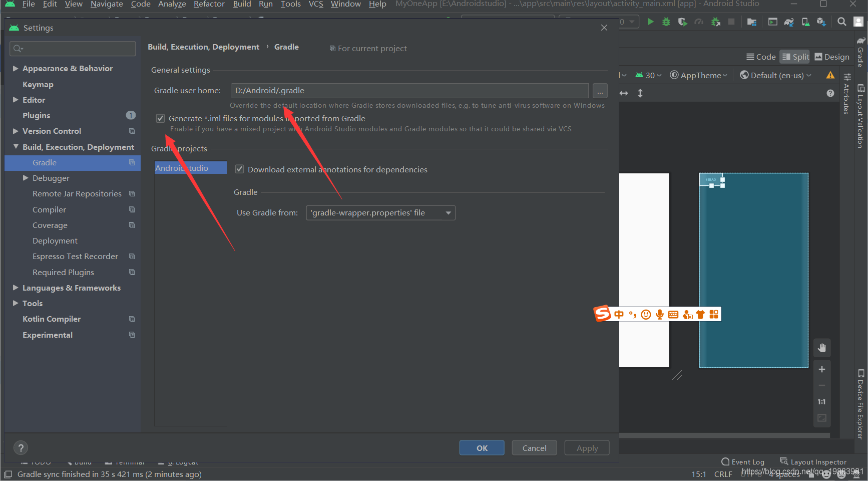The height and width of the screenshot is (481, 868).
Task: Switch to Code view tab
Action: click(761, 57)
